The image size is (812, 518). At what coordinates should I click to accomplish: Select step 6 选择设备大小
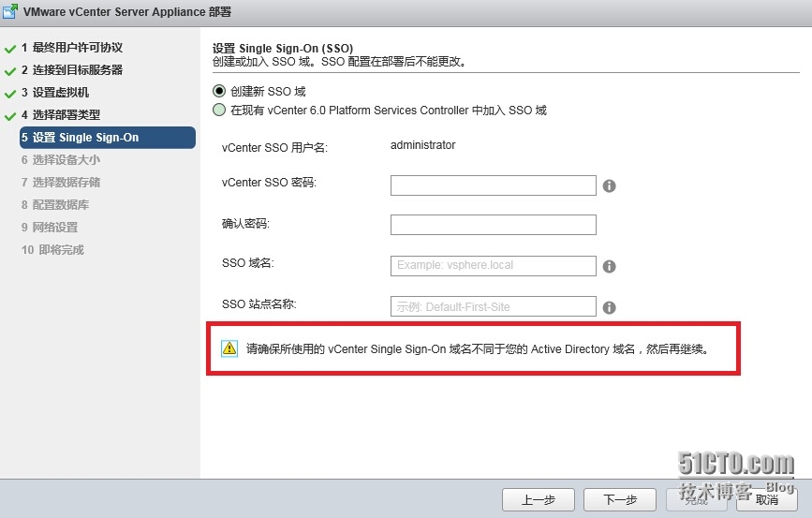coord(61,160)
